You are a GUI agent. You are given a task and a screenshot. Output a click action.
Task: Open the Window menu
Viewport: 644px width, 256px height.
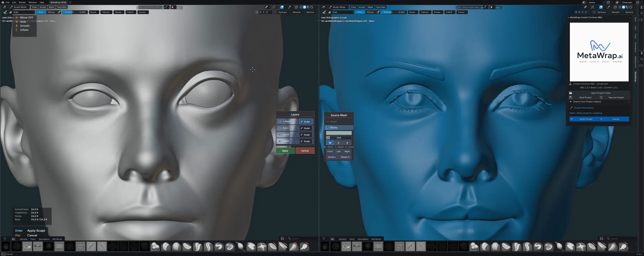pos(33,2)
